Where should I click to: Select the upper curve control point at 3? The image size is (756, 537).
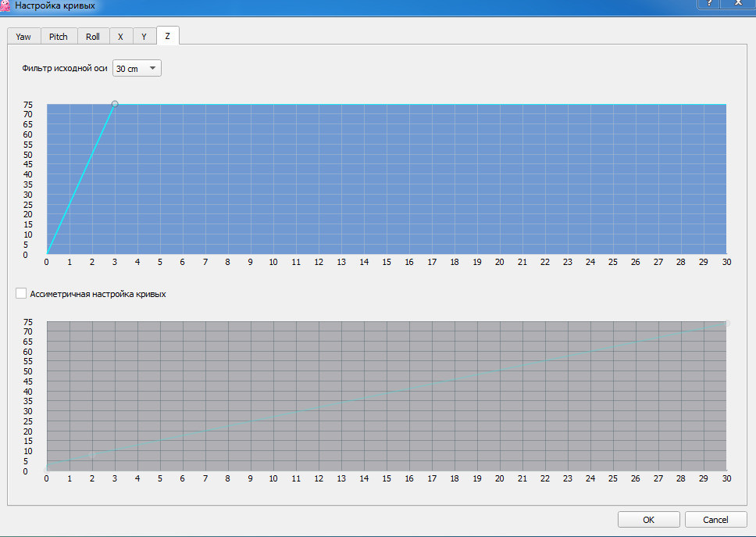point(115,104)
